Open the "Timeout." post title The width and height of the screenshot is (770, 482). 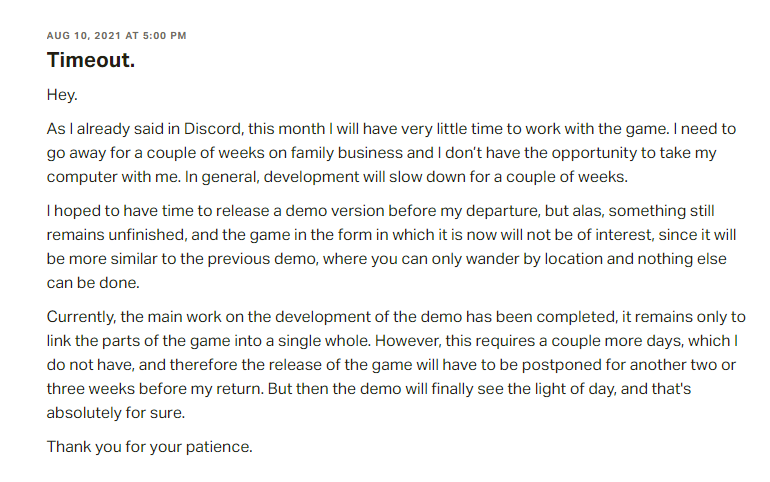point(90,60)
